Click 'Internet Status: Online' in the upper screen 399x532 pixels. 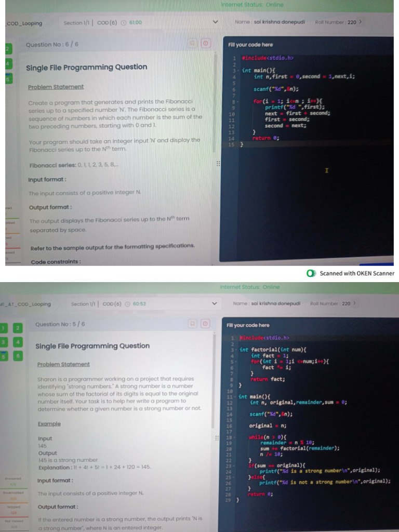252,5
